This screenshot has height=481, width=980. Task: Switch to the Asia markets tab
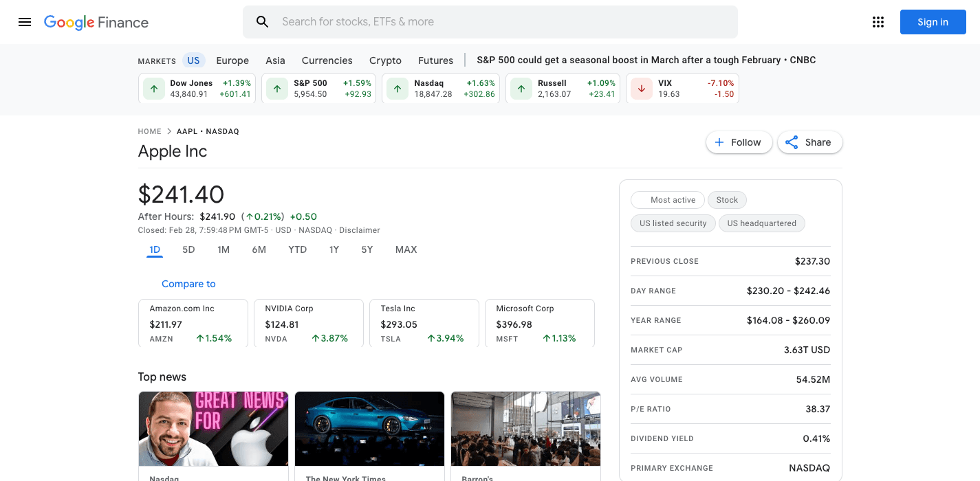coord(275,60)
